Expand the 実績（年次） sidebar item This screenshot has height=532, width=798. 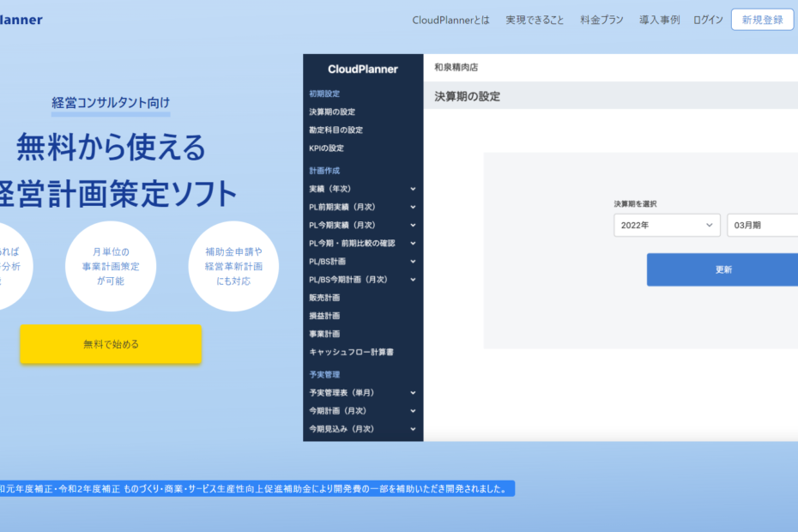point(362,189)
